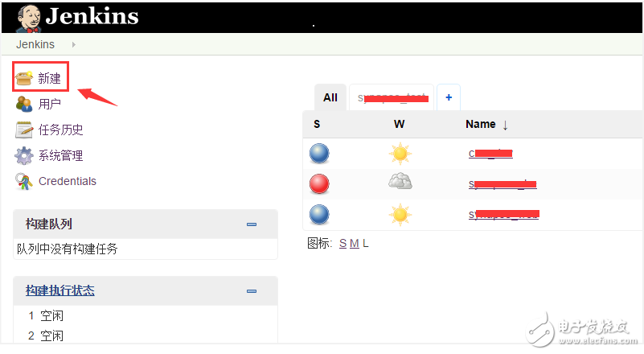Open the second job link beside the red ball
This screenshot has height=354, width=644.
502,183
